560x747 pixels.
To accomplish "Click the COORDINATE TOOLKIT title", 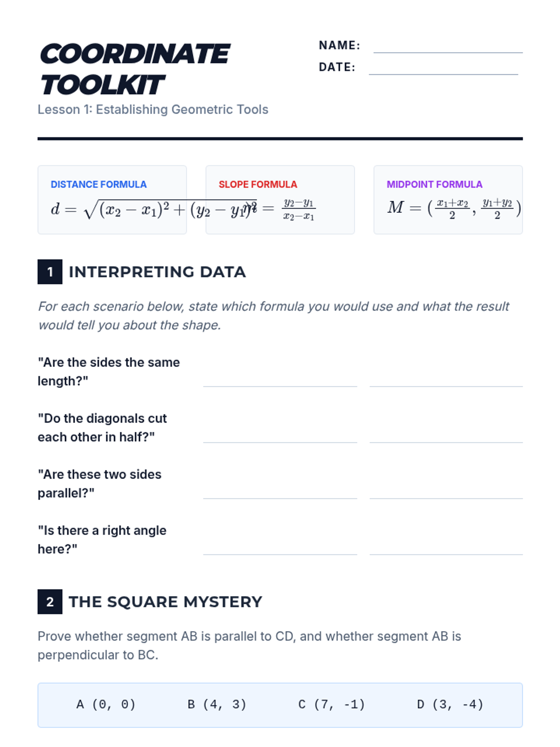I will (x=134, y=69).
